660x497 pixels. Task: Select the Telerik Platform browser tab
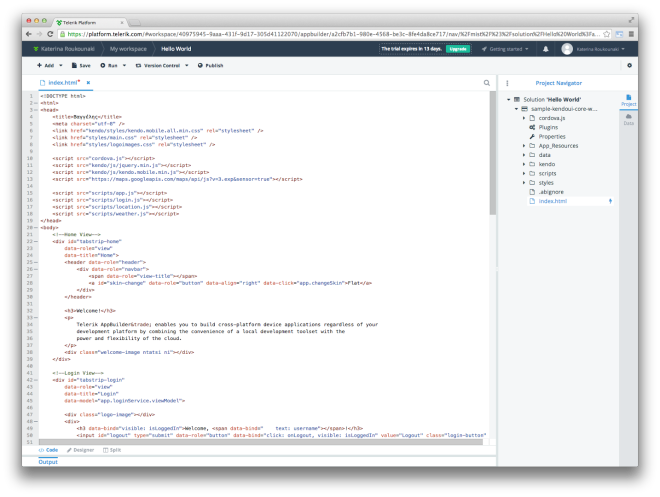[89, 22]
